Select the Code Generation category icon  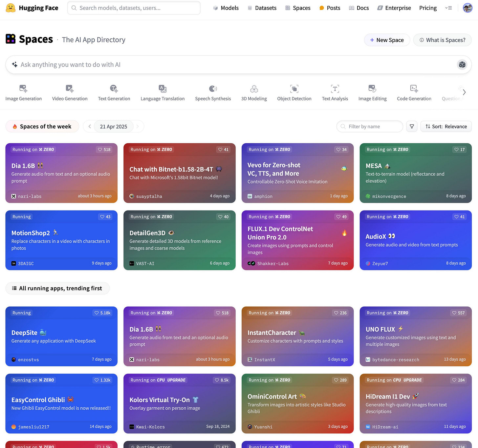pyautogui.click(x=414, y=89)
